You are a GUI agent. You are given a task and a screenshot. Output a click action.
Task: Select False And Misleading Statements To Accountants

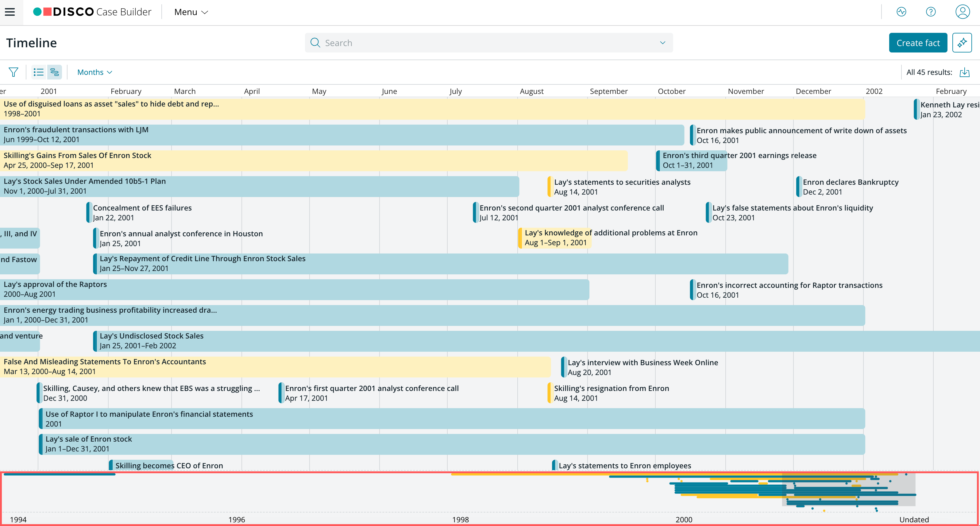coord(275,367)
